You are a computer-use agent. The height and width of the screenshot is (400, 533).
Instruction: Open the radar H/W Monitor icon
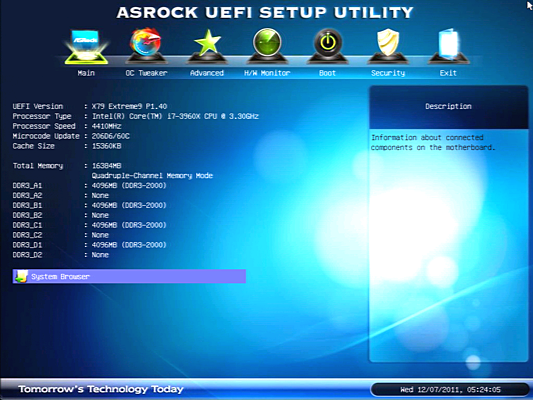pyautogui.click(x=267, y=46)
